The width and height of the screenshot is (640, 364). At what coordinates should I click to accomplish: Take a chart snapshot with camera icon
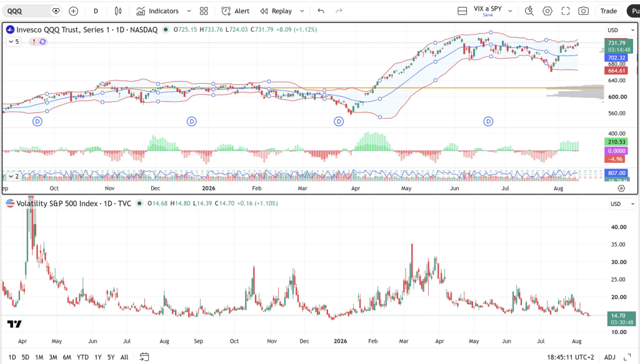(x=583, y=11)
